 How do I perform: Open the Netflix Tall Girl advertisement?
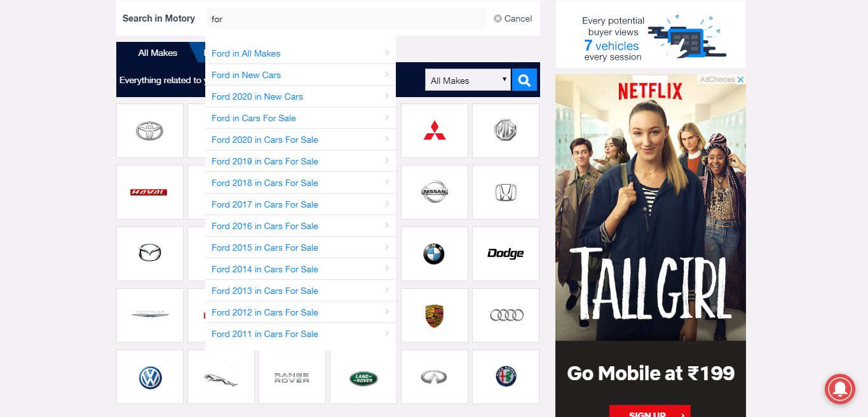(651, 246)
